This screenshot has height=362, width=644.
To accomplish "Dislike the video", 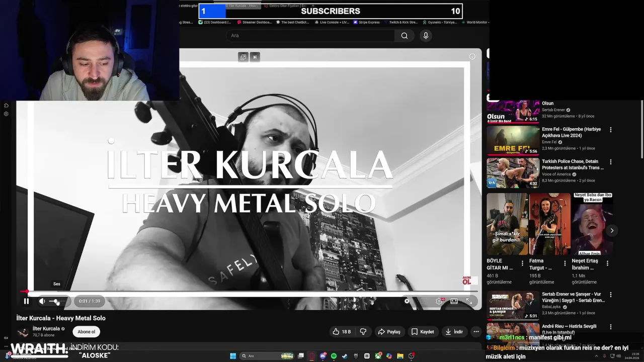I will pyautogui.click(x=363, y=332).
